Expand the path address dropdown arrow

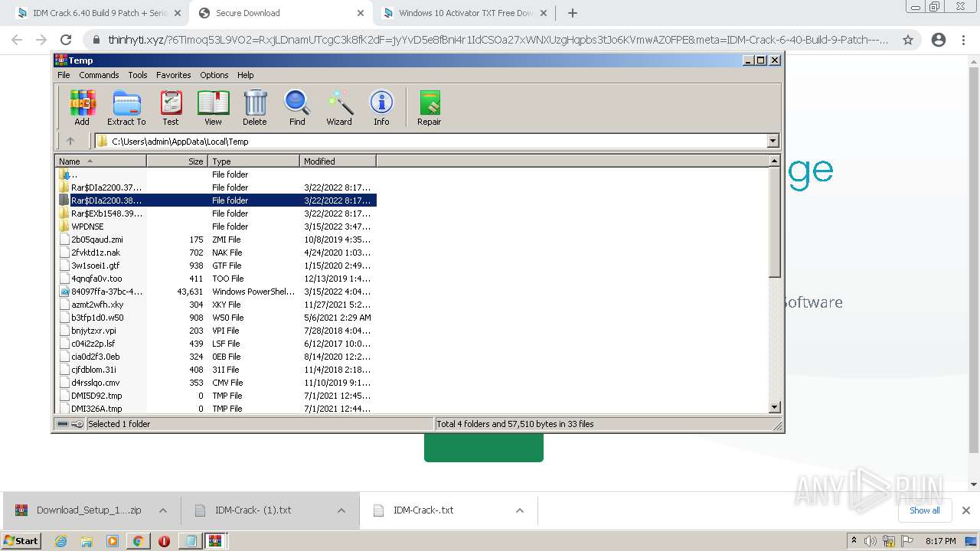[x=773, y=141]
